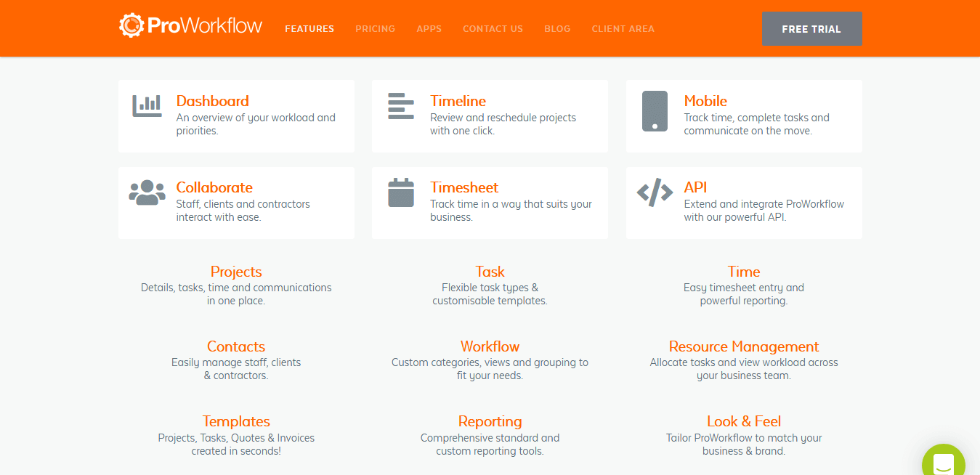Click 'An overview of your workload' description
The width and height of the screenshot is (980, 475).
coord(256,124)
